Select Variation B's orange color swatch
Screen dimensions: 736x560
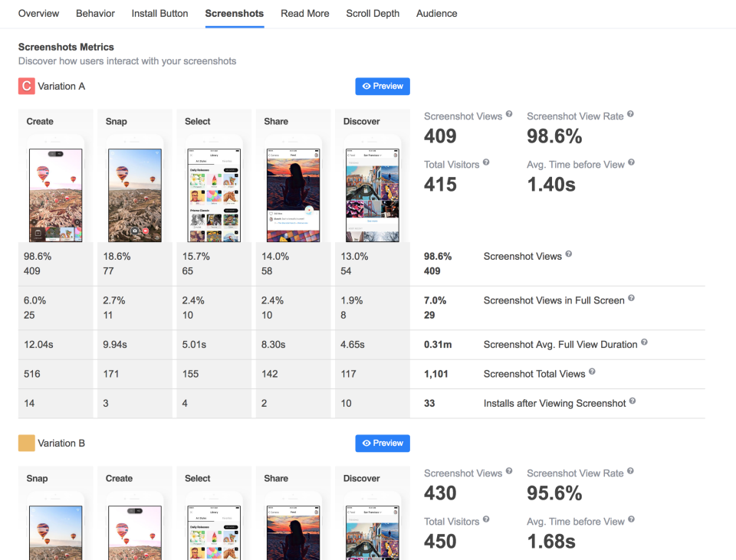26,443
